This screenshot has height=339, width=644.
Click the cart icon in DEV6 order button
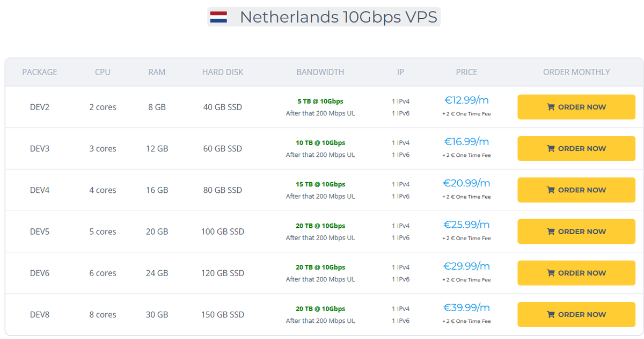coord(551,273)
